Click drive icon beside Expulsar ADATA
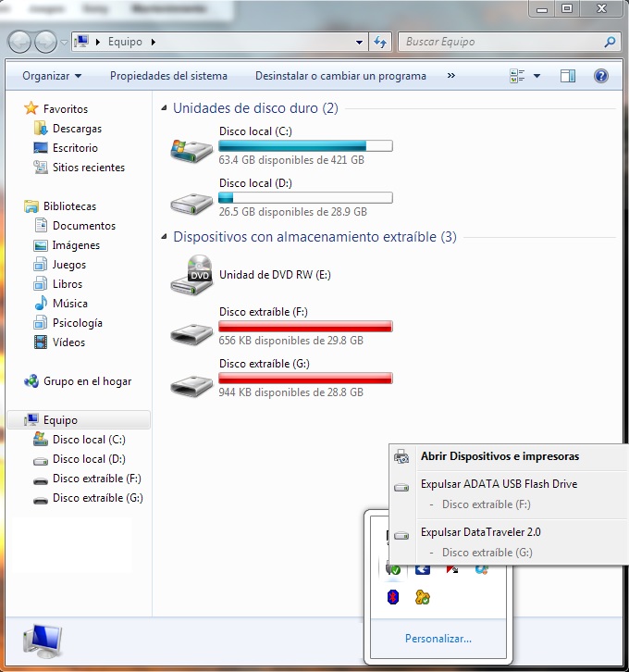Screen dimensions: 629x672 click(401, 487)
